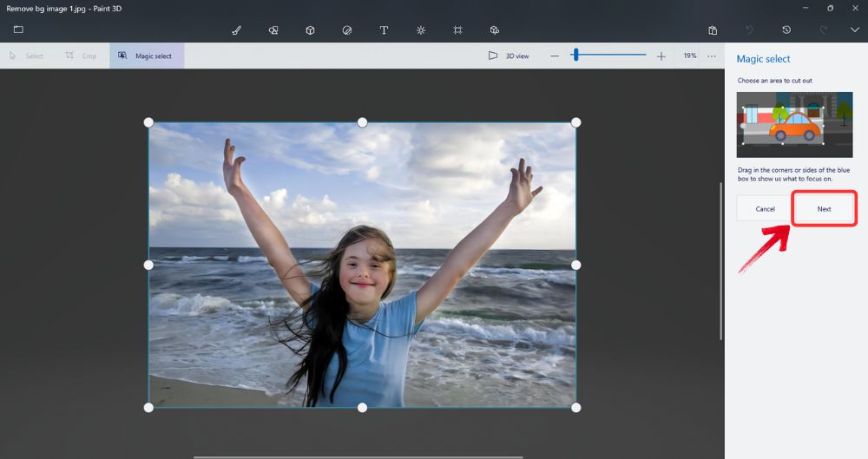Select the Text tool
Viewport: 868px width, 459px height.
click(x=384, y=30)
